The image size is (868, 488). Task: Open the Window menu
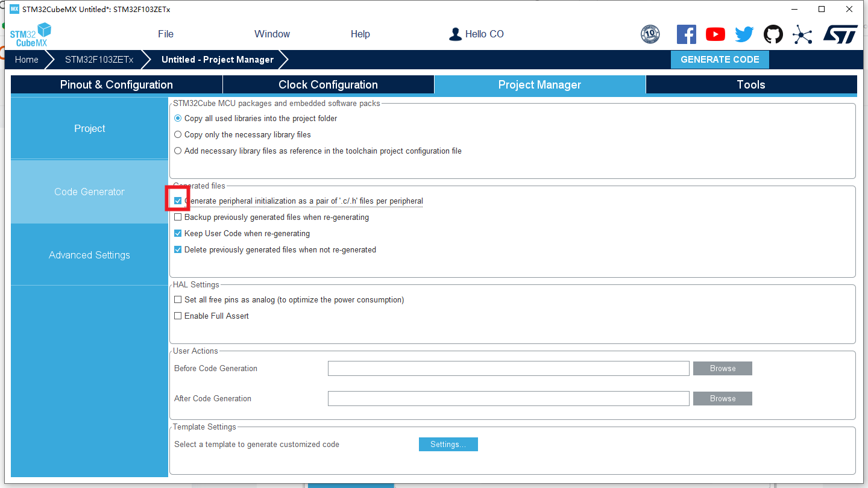(x=272, y=34)
